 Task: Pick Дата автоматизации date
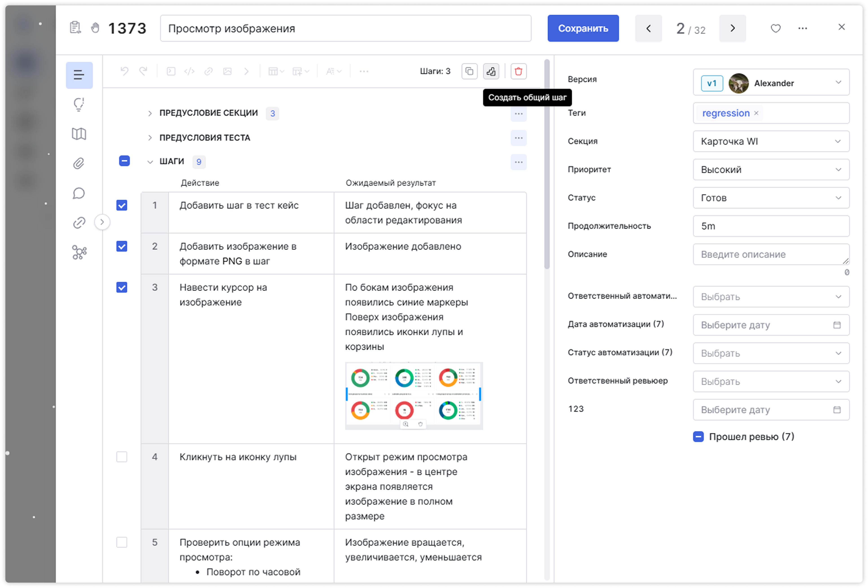point(771,325)
